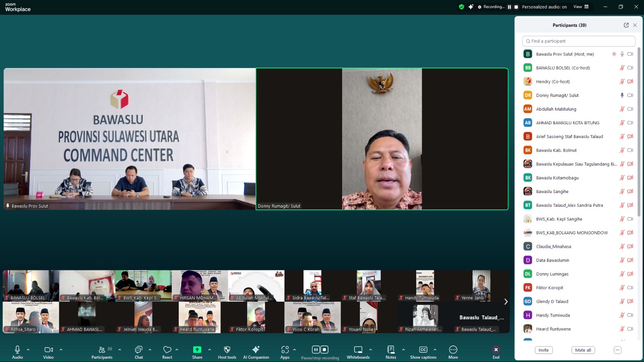644x362 pixels.
Task: Pop out the Participants panel
Action: click(626, 25)
